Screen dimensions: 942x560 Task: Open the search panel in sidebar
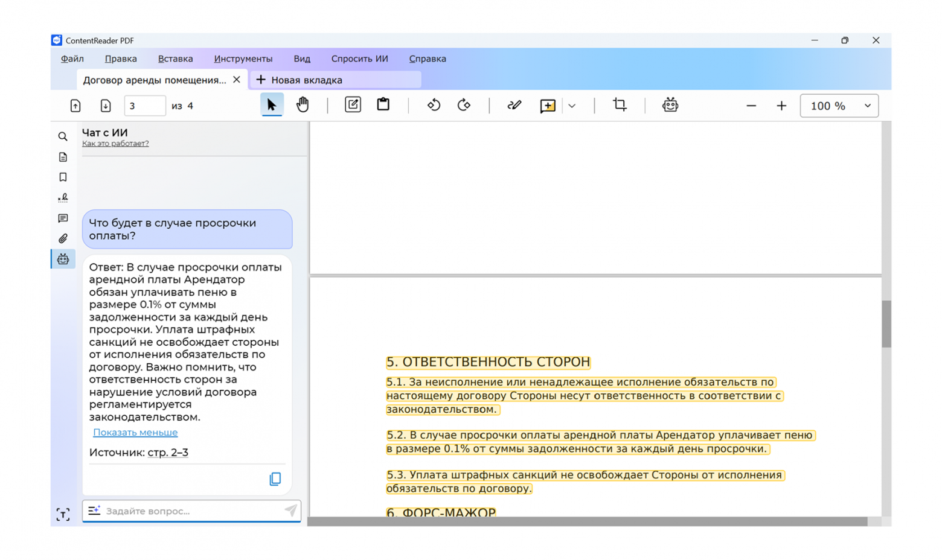(62, 136)
